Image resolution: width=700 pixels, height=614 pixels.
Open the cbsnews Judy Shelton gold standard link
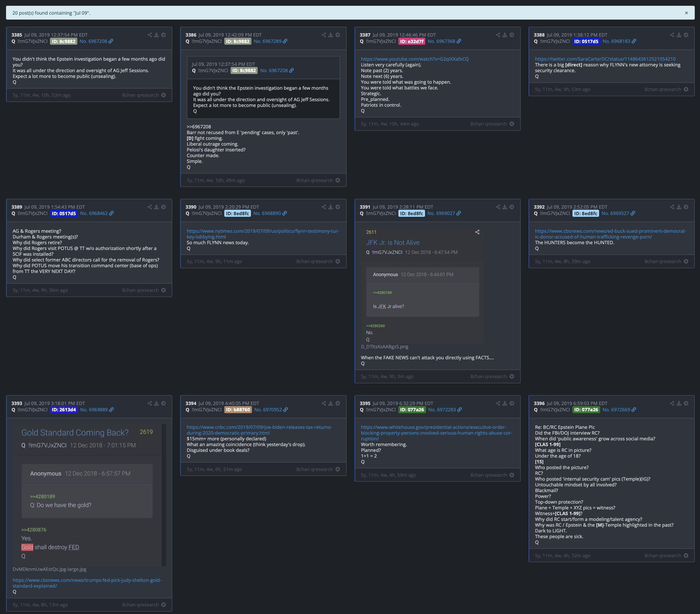tap(87, 583)
